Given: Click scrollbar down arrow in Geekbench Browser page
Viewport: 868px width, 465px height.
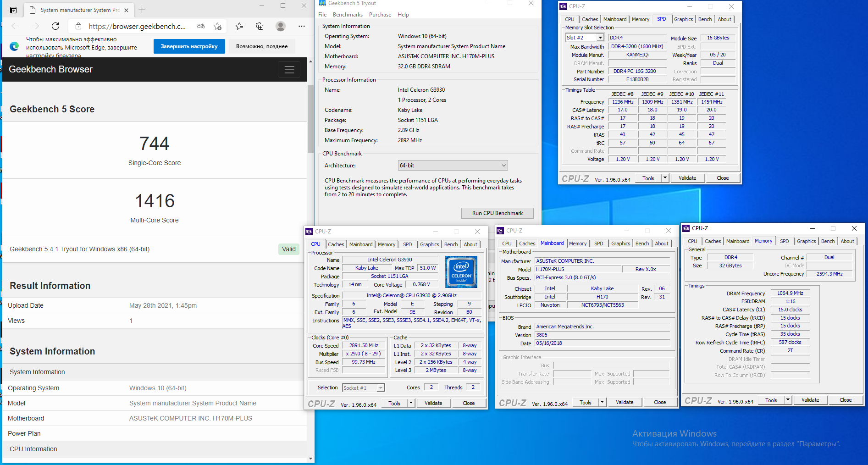Looking at the screenshot, I should pos(310,458).
